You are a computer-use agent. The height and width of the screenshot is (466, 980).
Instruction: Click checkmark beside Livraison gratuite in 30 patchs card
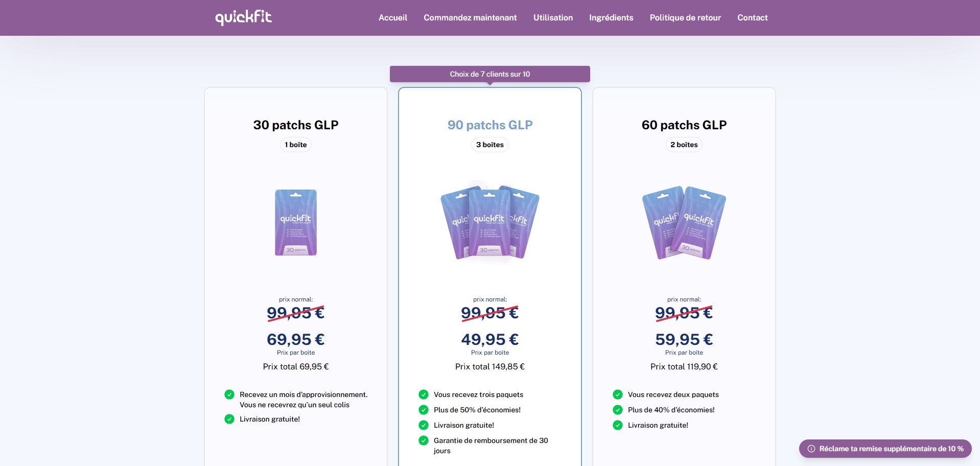(x=229, y=419)
